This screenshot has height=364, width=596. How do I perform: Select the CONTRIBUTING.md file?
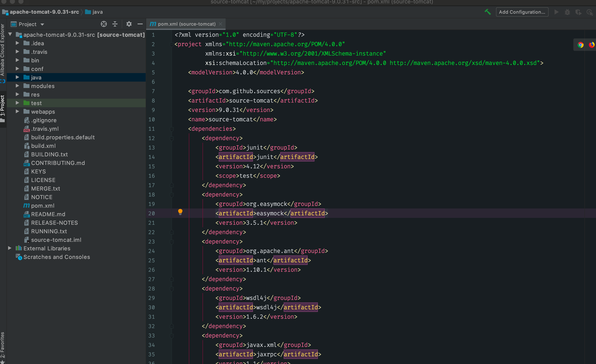pos(58,163)
